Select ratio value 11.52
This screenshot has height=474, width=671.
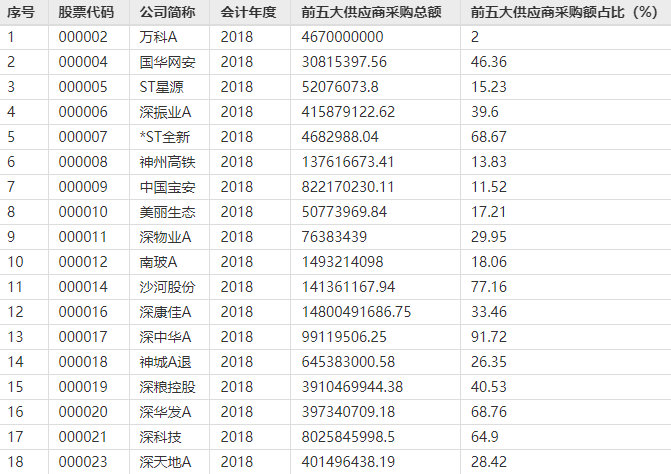(x=489, y=187)
